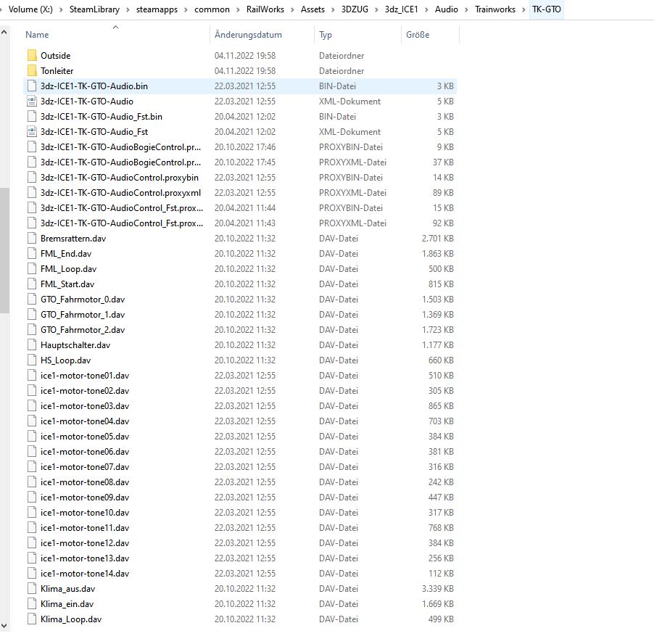Click the Klima_aus.dav file icon
Image resolution: width=654 pixels, height=644 pixels.
click(32, 589)
